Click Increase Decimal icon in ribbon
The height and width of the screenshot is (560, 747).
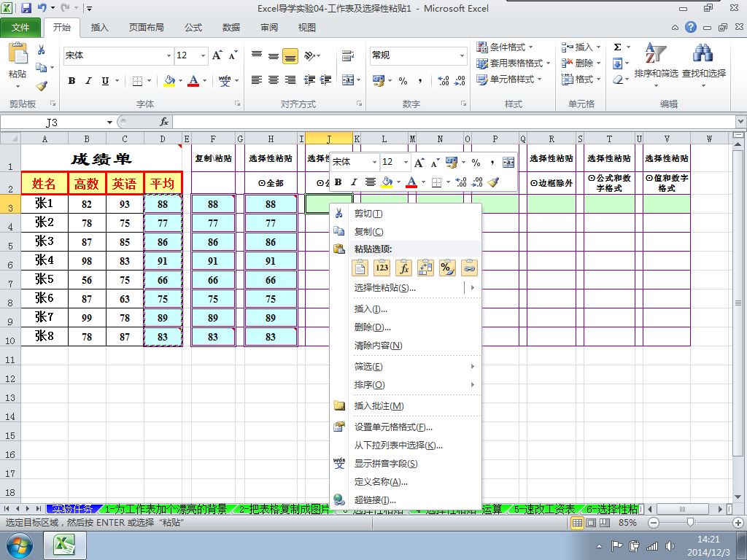[x=443, y=81]
